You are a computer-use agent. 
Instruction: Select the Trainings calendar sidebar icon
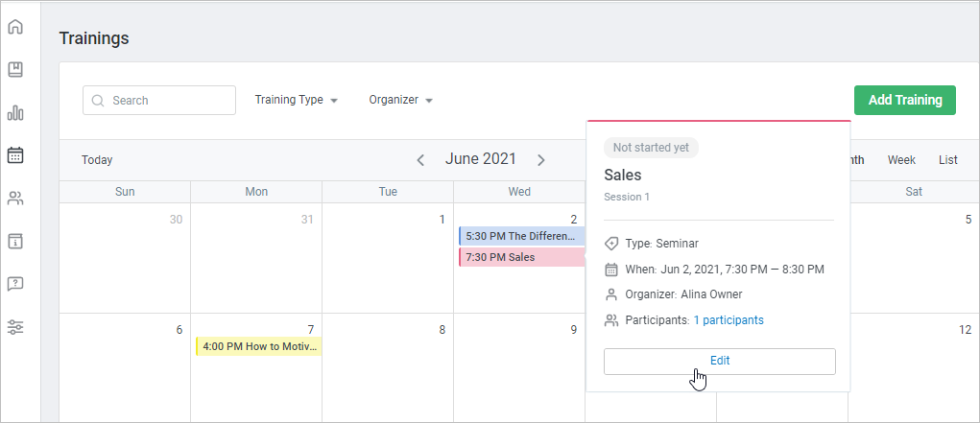click(15, 155)
